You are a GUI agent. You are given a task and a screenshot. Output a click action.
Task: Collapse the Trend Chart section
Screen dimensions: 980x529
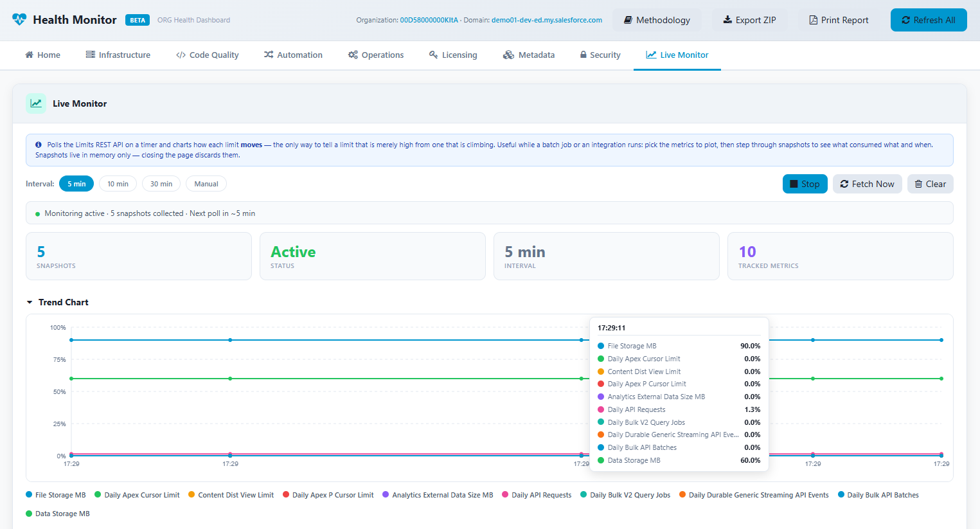tap(57, 302)
